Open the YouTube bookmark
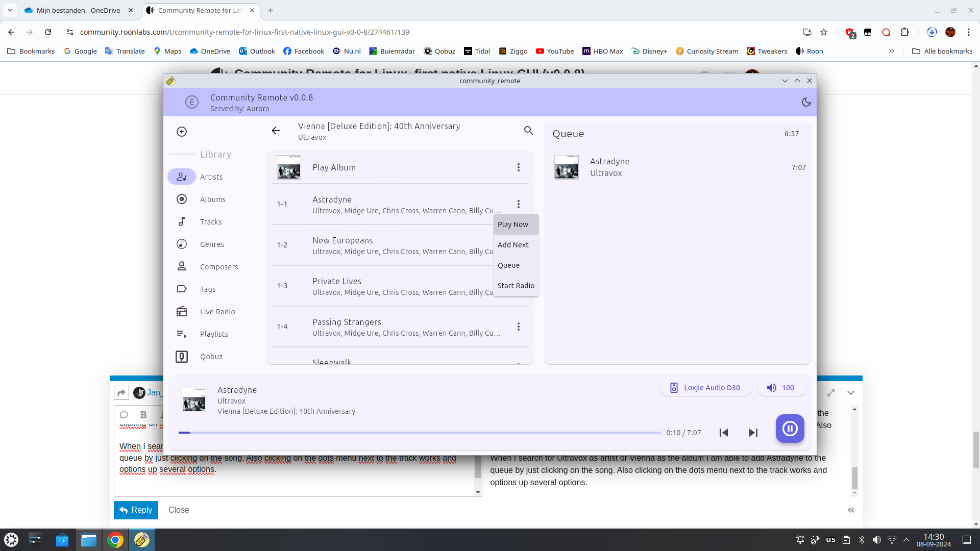980x551 pixels. (555, 51)
